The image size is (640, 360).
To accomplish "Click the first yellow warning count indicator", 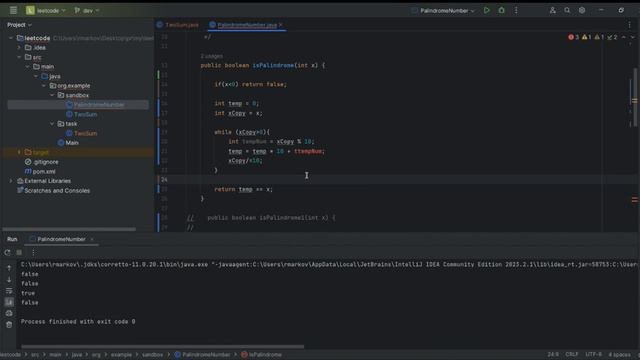I will point(587,37).
